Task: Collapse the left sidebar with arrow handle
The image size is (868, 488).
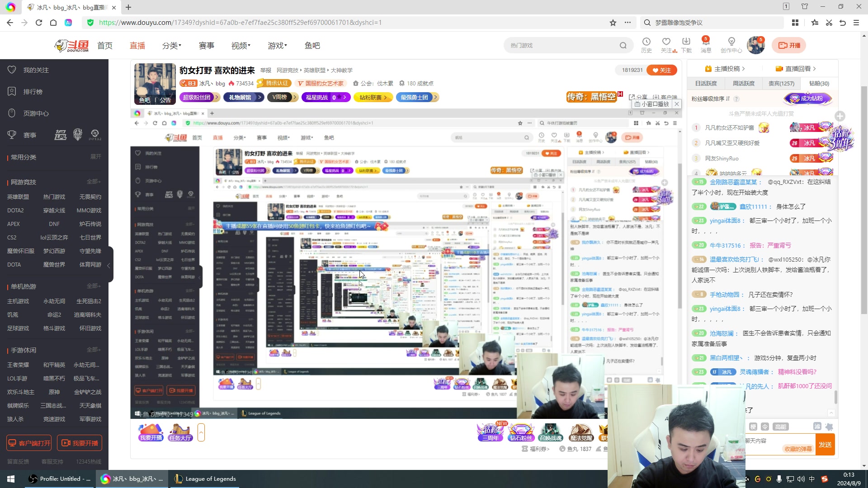Action: (109, 266)
